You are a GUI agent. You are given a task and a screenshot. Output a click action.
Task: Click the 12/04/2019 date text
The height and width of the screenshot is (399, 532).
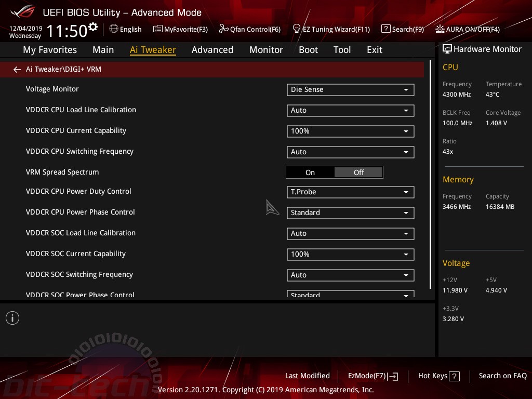pyautogui.click(x=26, y=28)
